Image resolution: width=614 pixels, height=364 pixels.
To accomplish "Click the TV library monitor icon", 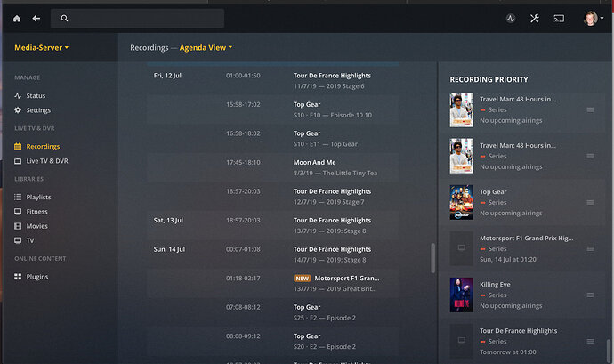I will point(18,240).
